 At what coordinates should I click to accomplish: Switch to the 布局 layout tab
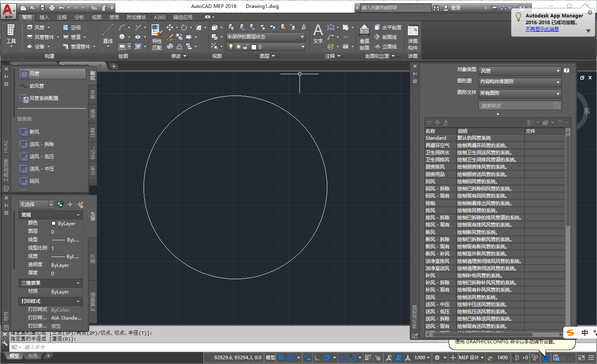[33, 355]
